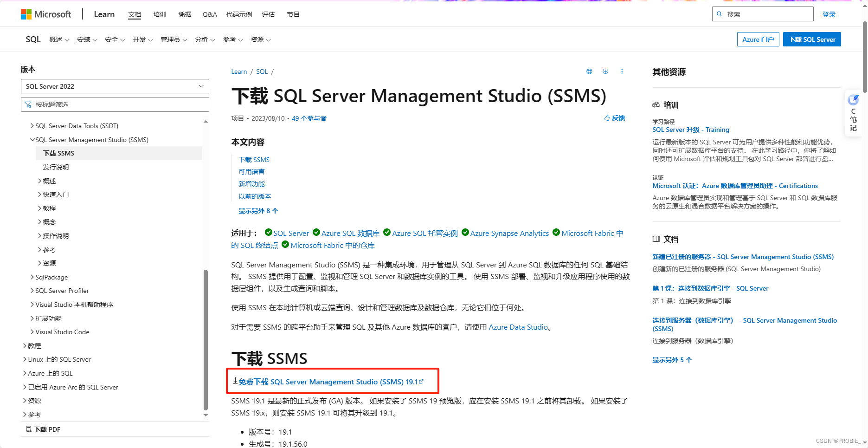Click the download arrow icon before 免费下载
This screenshot has height=448, width=868.
pos(235,381)
